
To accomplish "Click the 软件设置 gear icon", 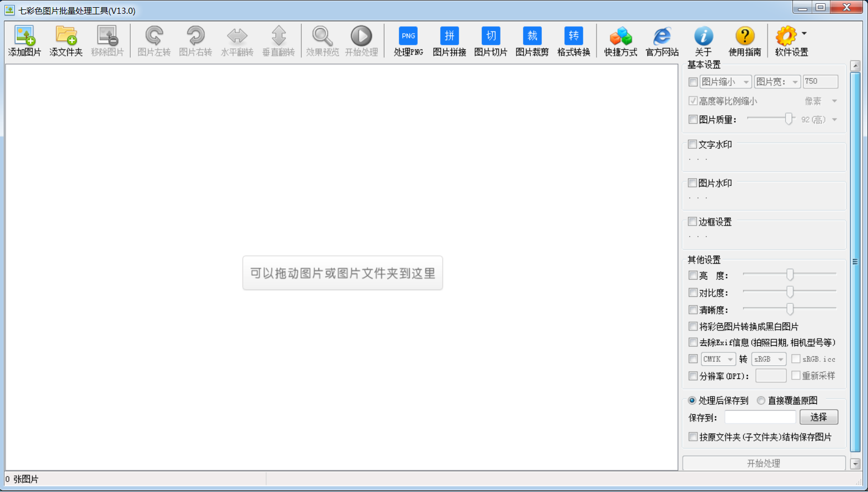I will coord(786,36).
